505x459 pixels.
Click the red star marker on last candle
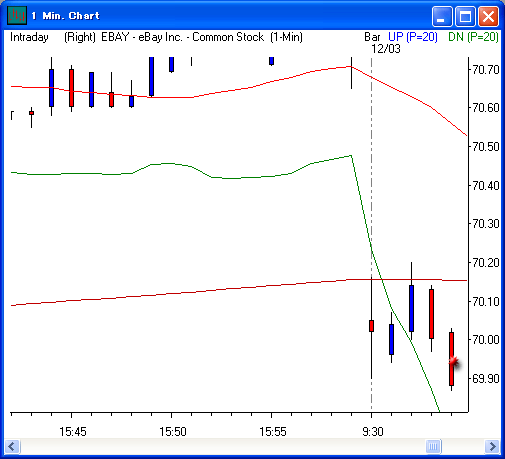click(454, 362)
